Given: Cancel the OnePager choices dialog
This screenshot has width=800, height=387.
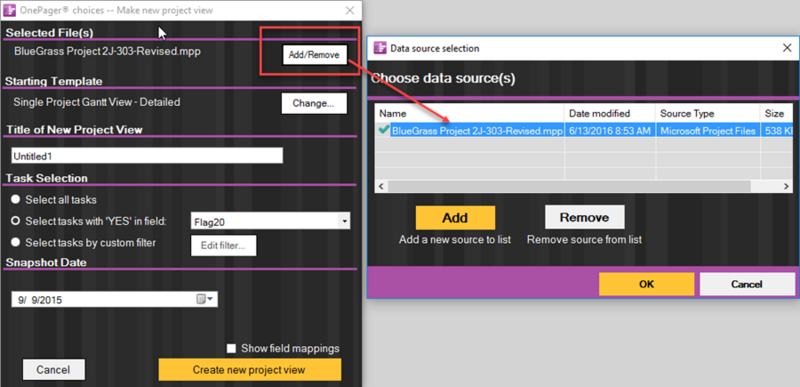Looking at the screenshot, I should [54, 370].
